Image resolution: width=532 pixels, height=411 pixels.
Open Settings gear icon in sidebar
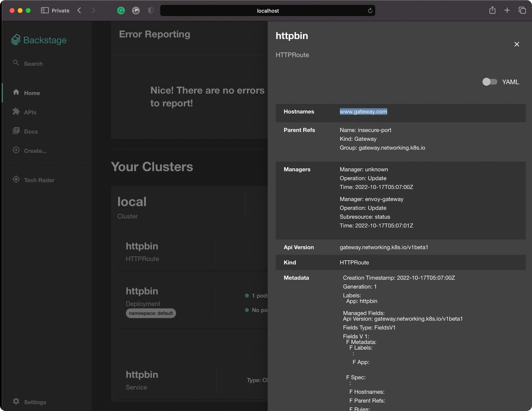pos(16,401)
